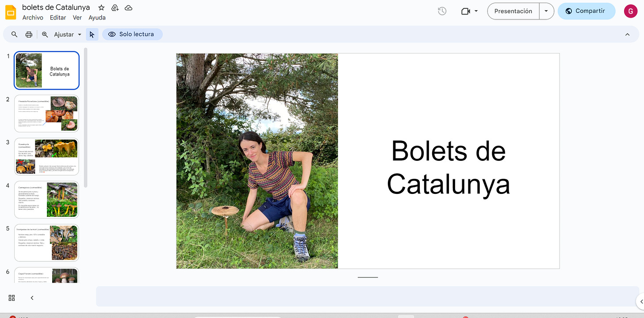Print using the printer icon
The height and width of the screenshot is (318, 644).
click(29, 34)
